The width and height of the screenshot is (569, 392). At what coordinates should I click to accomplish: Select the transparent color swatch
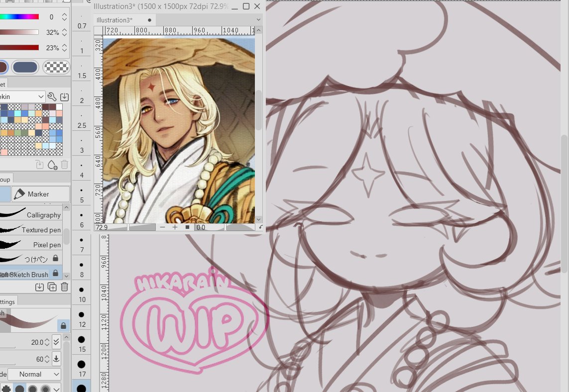[56, 67]
